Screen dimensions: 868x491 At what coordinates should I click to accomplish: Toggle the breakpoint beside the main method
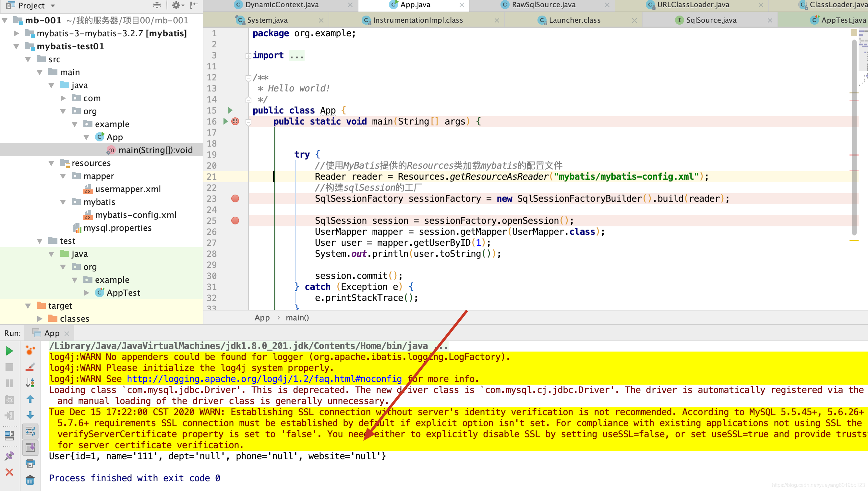pyautogui.click(x=235, y=121)
